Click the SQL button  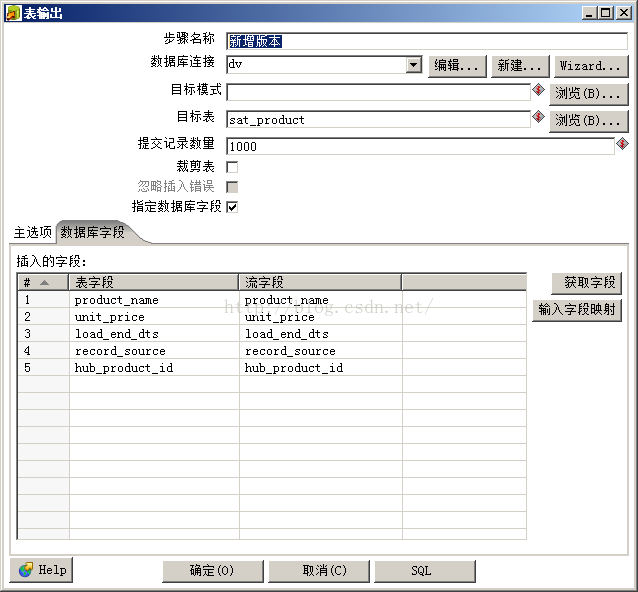pyautogui.click(x=425, y=570)
